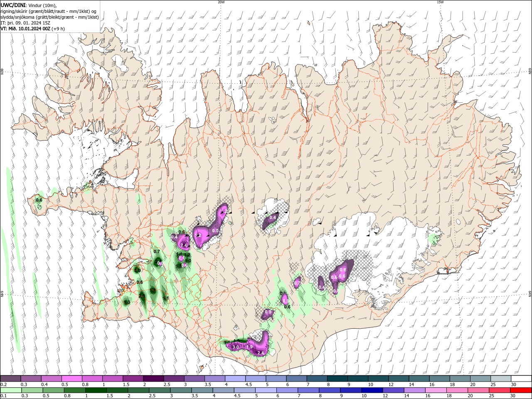Viewport: 532px width, 399px height.
Task: Click the 12–14 teal swatch in upper legend
Action: click(399, 379)
